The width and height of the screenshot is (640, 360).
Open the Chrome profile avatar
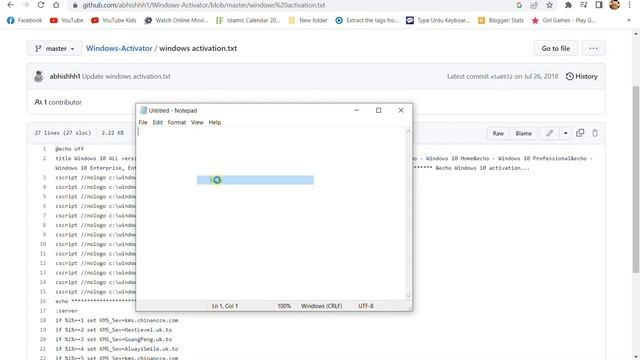tap(614, 5)
